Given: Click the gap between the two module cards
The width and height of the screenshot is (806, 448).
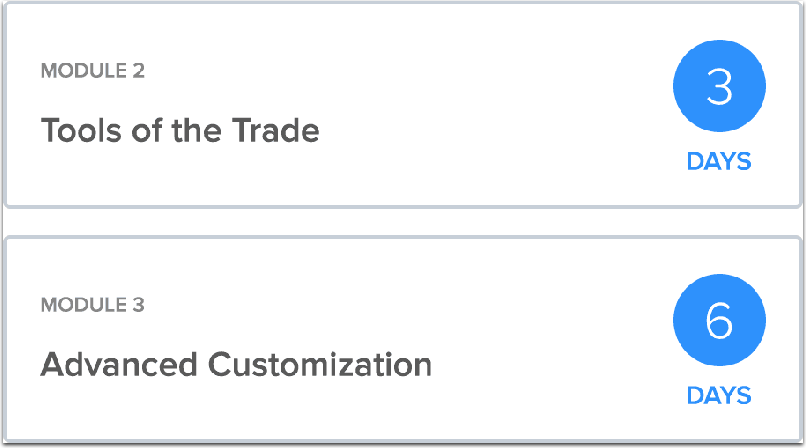Looking at the screenshot, I should pyautogui.click(x=402, y=222).
